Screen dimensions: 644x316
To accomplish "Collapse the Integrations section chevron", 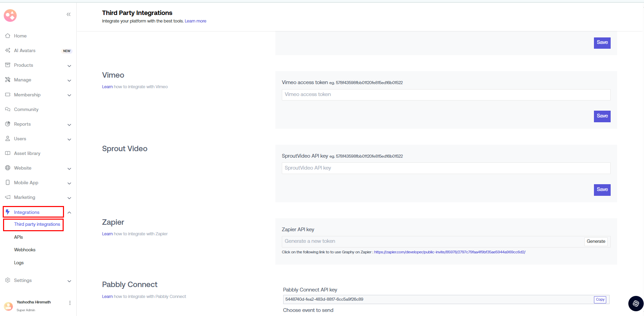I will click(x=69, y=212).
